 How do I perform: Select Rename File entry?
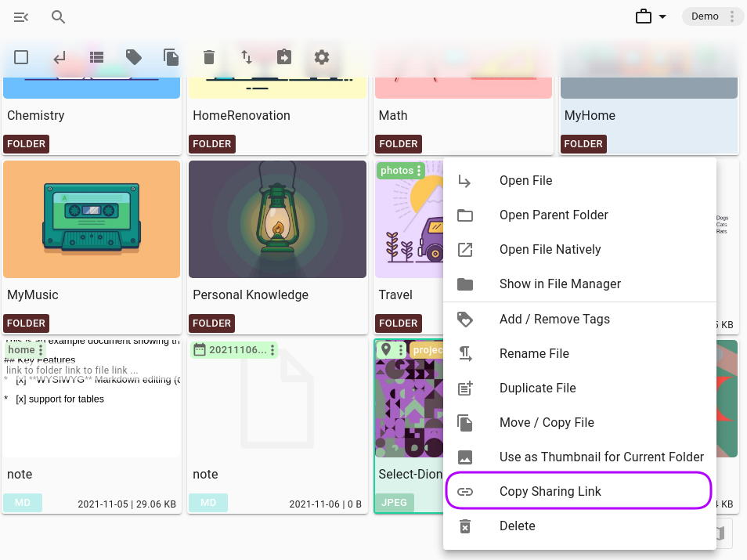point(579,354)
